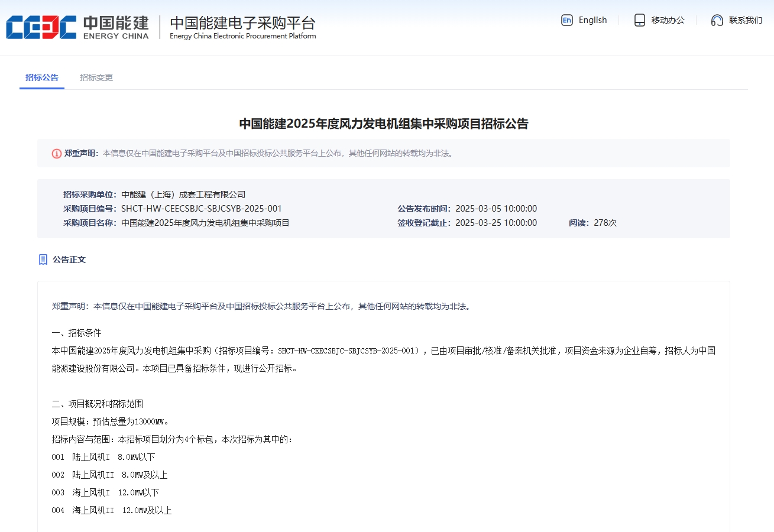
Task: Click the line 002 陆上风机II 8.0MW及以上
Action: click(110, 475)
